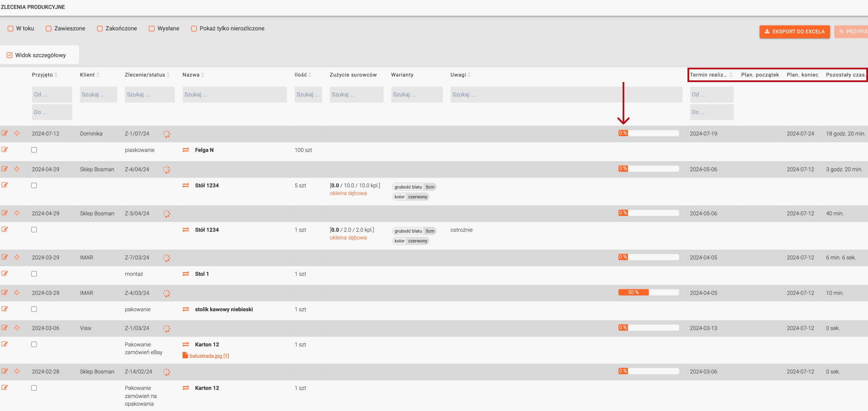
Task: Click transfer arrows icon beside Felga N
Action: pyautogui.click(x=186, y=150)
